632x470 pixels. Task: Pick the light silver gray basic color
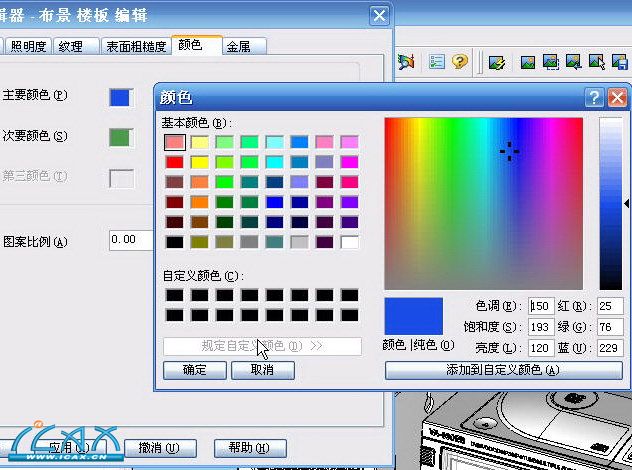tap(299, 242)
